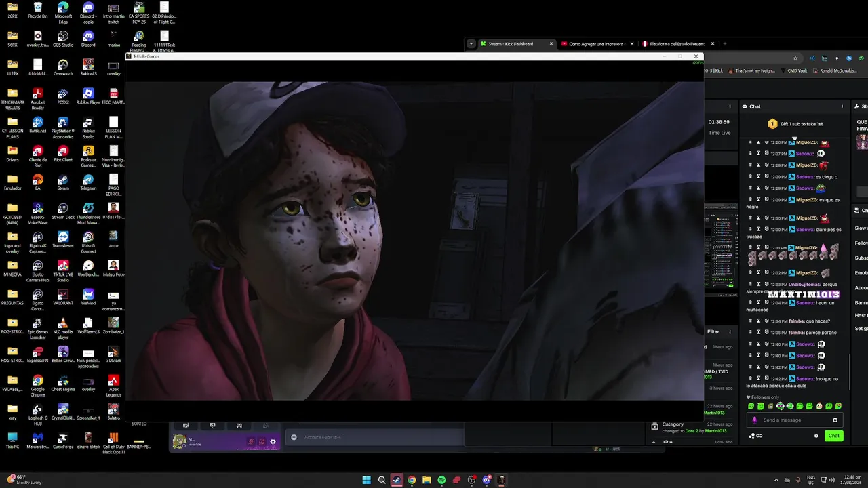Open options menu beside Time Live panel
Image resolution: width=868 pixels, height=488 pixels.
pyautogui.click(x=730, y=106)
